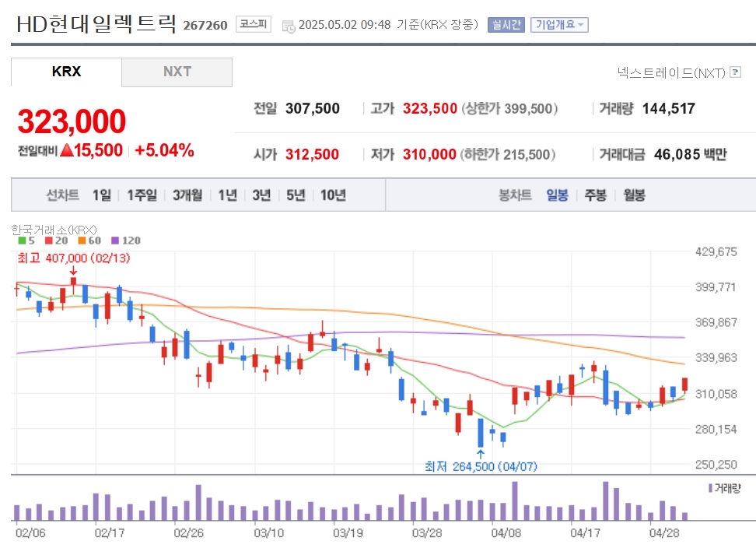756x555 pixels.
Task: Click the current price 323,000
Action: (x=72, y=121)
